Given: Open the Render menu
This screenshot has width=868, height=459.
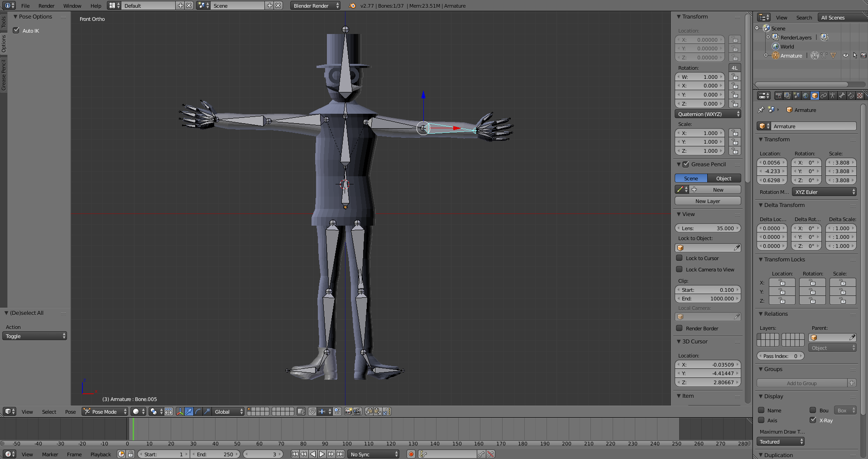Looking at the screenshot, I should 46,5.
